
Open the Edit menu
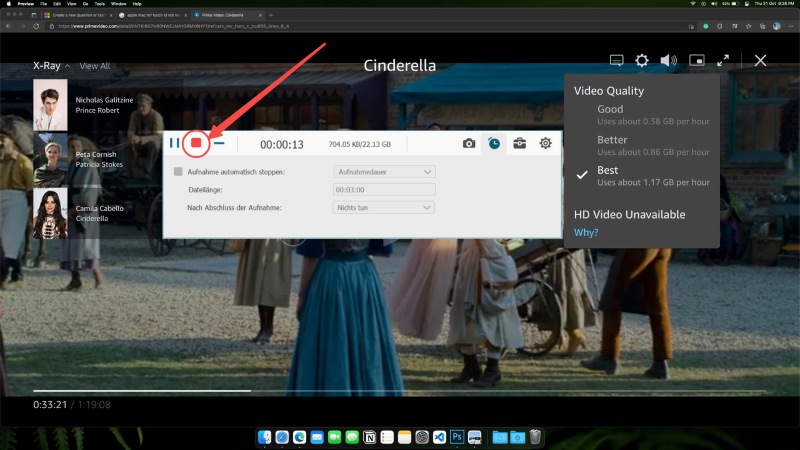tap(57, 4)
